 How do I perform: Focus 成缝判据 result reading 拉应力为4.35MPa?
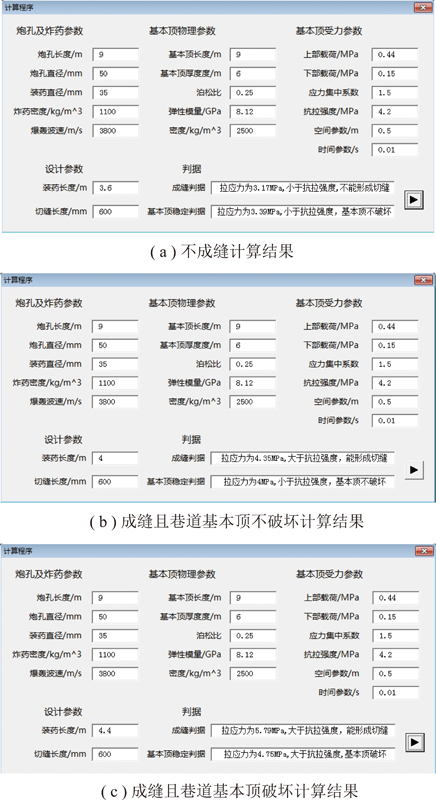[x=302, y=458]
